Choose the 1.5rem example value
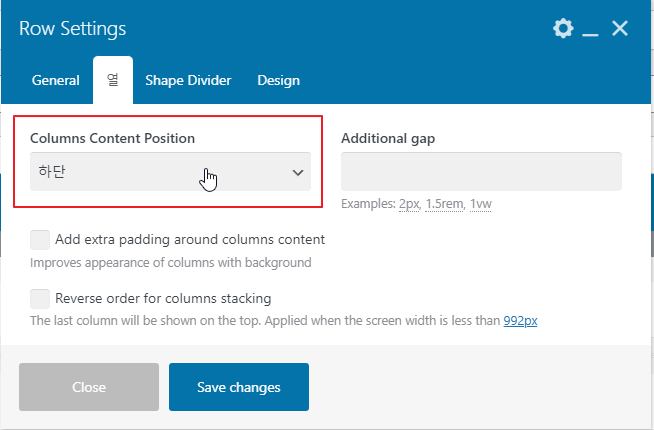The image size is (654, 430). pyautogui.click(x=446, y=204)
